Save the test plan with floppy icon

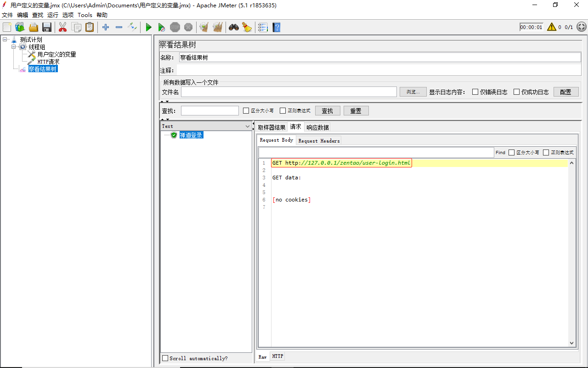(x=47, y=27)
